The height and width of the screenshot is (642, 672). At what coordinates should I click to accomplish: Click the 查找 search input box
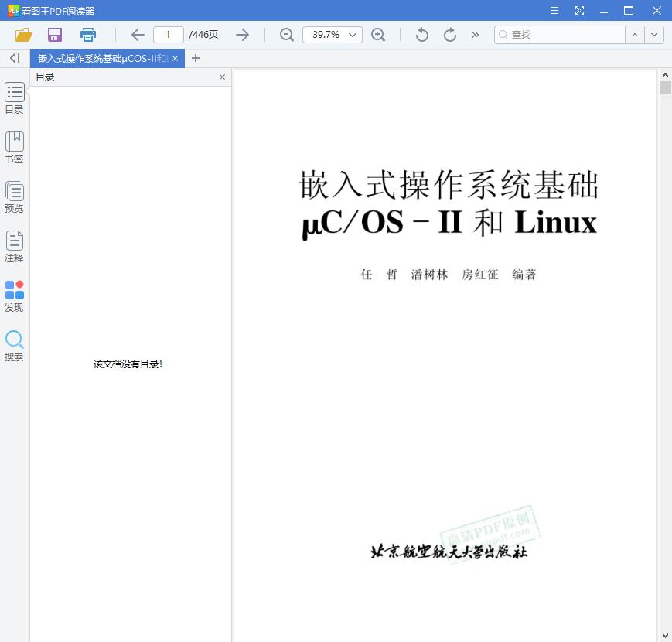pos(560,35)
